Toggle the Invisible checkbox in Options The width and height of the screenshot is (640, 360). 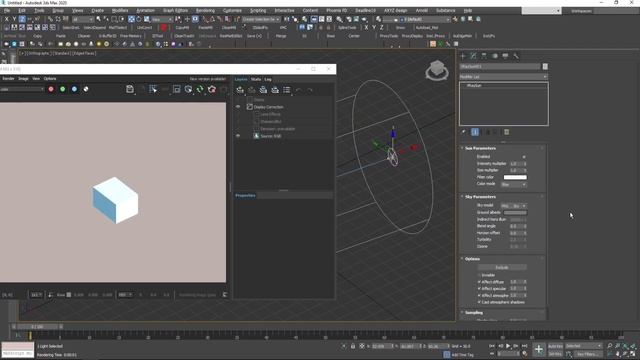(x=479, y=275)
